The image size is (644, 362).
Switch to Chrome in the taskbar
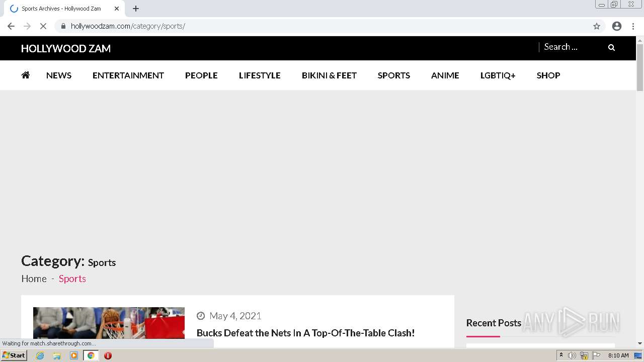tap(91, 355)
